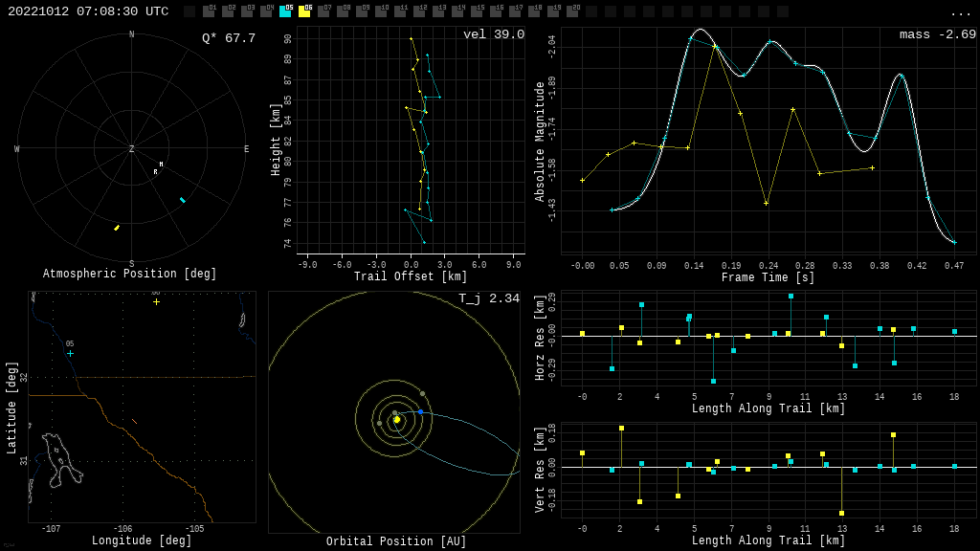
Task: Toggle the yellow station 06 indicator
Action: pos(304,11)
